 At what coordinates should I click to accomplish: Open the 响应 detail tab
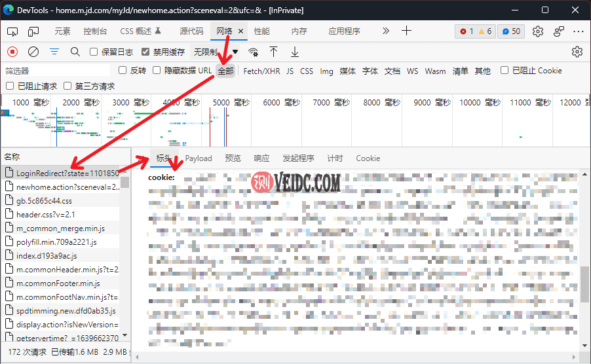tap(261, 158)
